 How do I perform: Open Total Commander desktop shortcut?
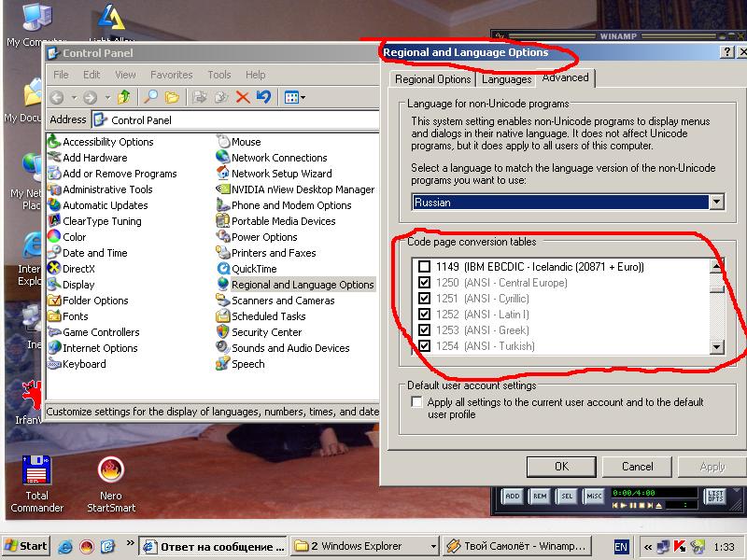(36, 484)
